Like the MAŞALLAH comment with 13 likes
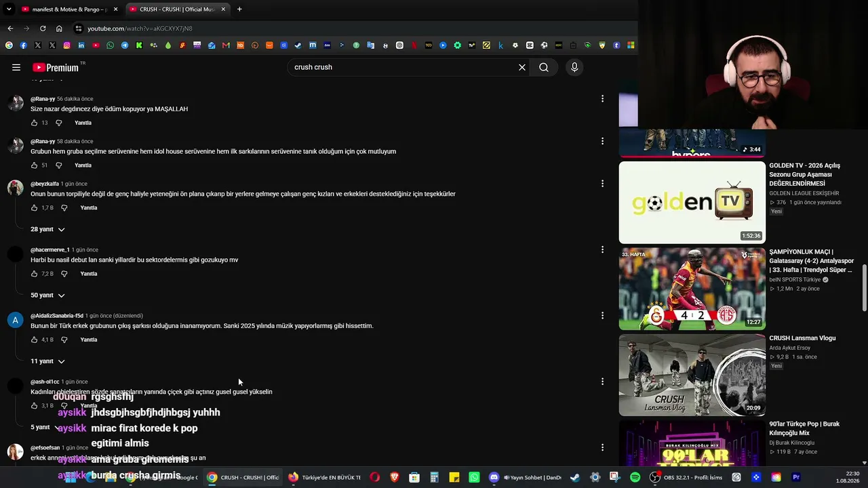The width and height of the screenshot is (868, 488). pos(34,123)
